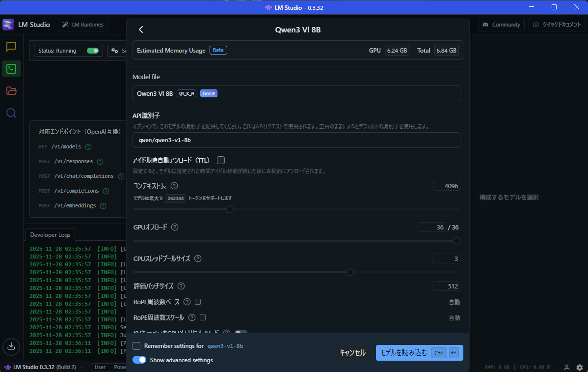Select the Developer Logs tab

click(x=50, y=234)
